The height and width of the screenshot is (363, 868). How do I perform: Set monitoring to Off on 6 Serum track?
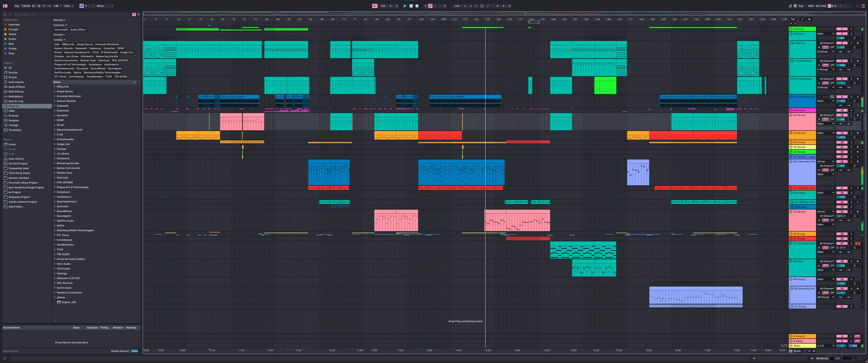(832, 47)
